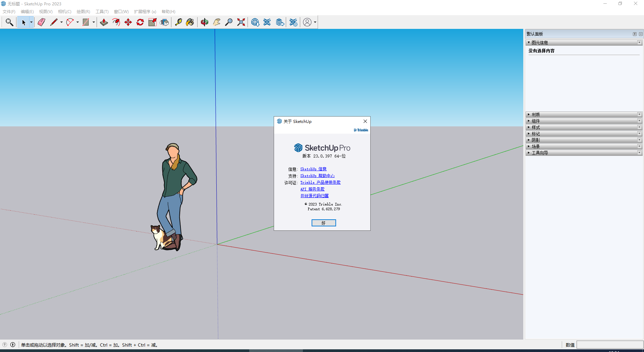The image size is (644, 352).
Task: Open the 绘图(R) menu
Action: pos(83,12)
